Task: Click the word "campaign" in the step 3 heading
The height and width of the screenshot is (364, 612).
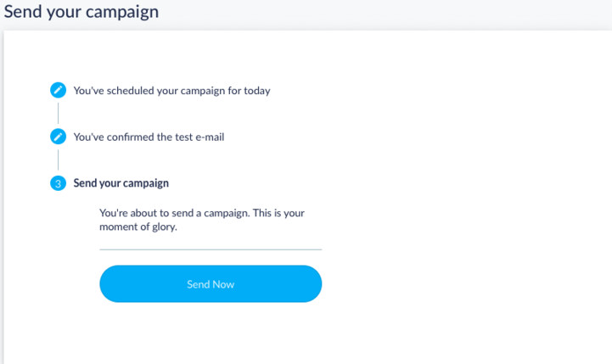Action: point(148,183)
